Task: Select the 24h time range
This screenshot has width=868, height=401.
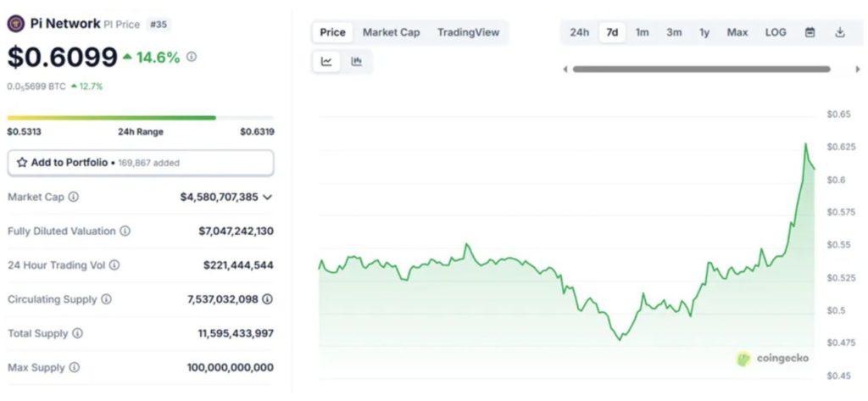Action: tap(580, 32)
